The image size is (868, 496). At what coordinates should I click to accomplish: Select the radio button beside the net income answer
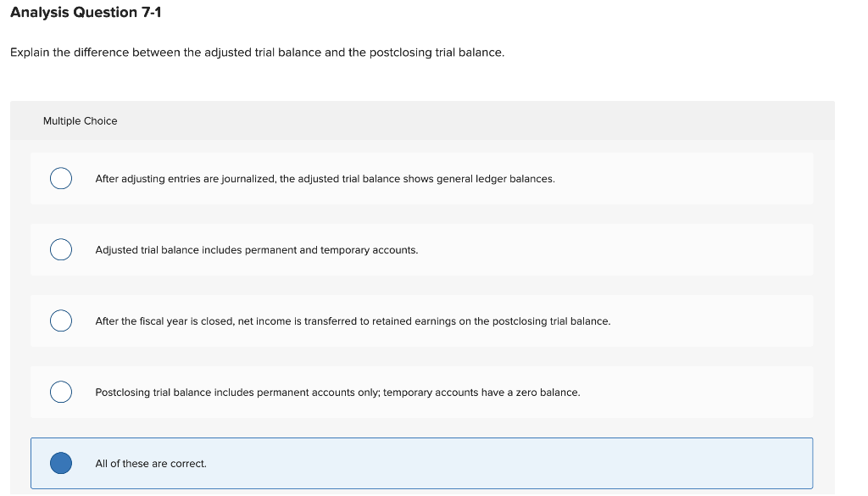[x=60, y=320]
